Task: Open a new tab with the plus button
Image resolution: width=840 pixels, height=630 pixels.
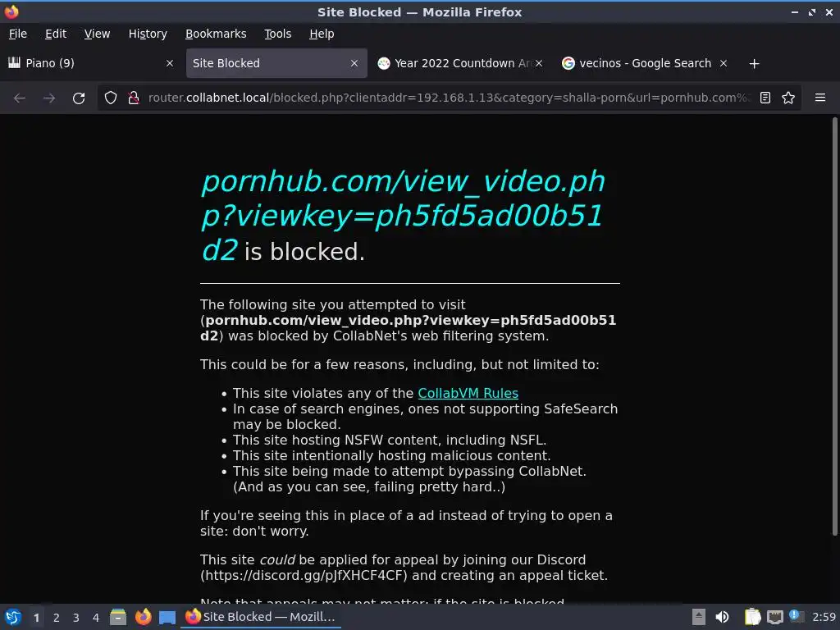Action: [x=754, y=64]
